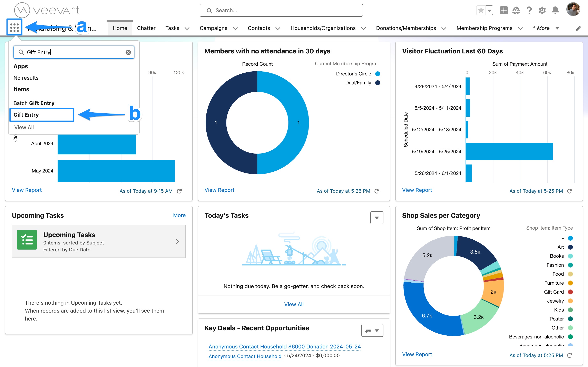588x367 pixels.
Task: Open your profile avatar photo
Action: click(573, 9)
